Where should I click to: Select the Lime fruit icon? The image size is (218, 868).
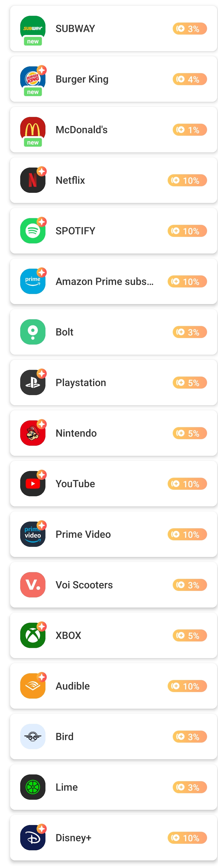(x=33, y=787)
